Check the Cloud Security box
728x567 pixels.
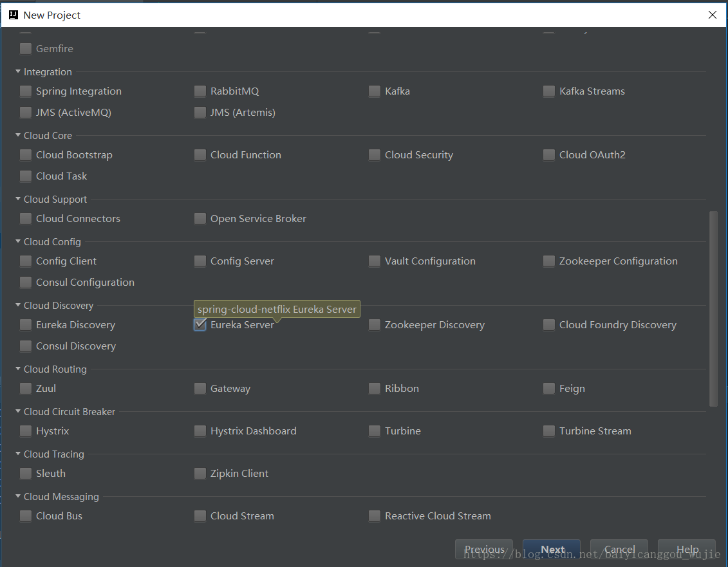tap(375, 154)
